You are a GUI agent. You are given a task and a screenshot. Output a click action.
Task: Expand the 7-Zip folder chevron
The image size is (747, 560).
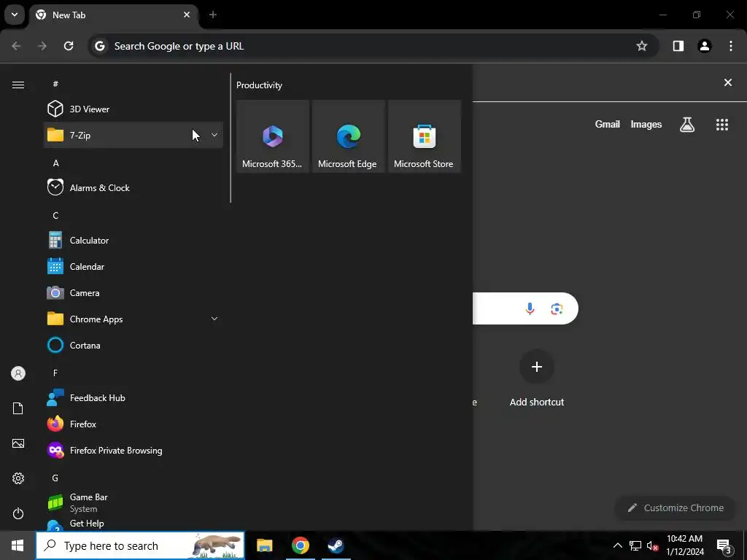click(x=214, y=135)
